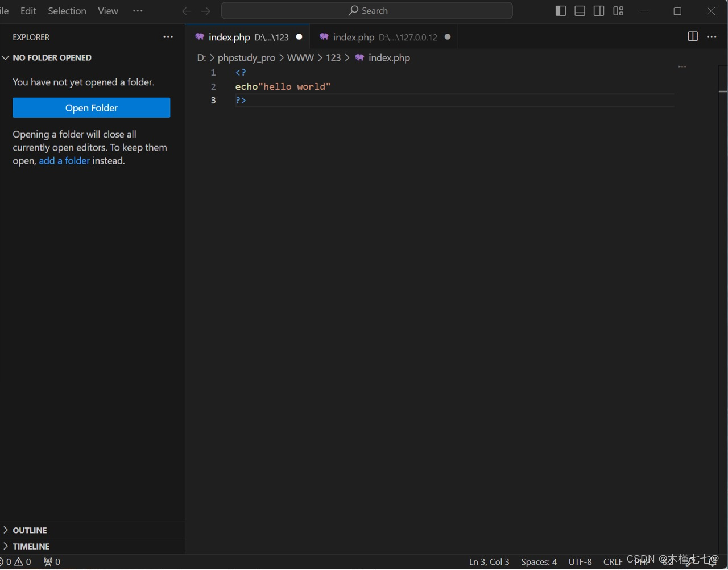This screenshot has height=570, width=728.
Task: Toggle secondary side bar layout icon
Action: [x=599, y=11]
